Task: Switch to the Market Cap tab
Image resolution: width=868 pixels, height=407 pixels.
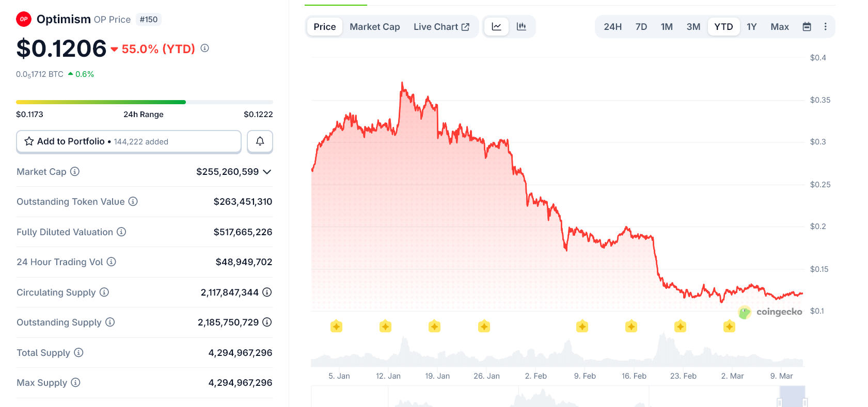Action: click(374, 27)
